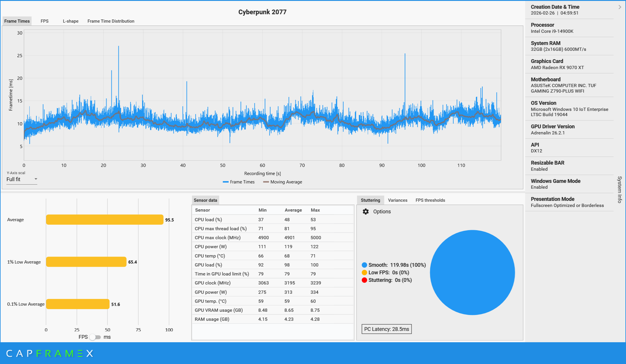The width and height of the screenshot is (626, 364).
Task: Open the L-shape tab
Action: [71, 21]
